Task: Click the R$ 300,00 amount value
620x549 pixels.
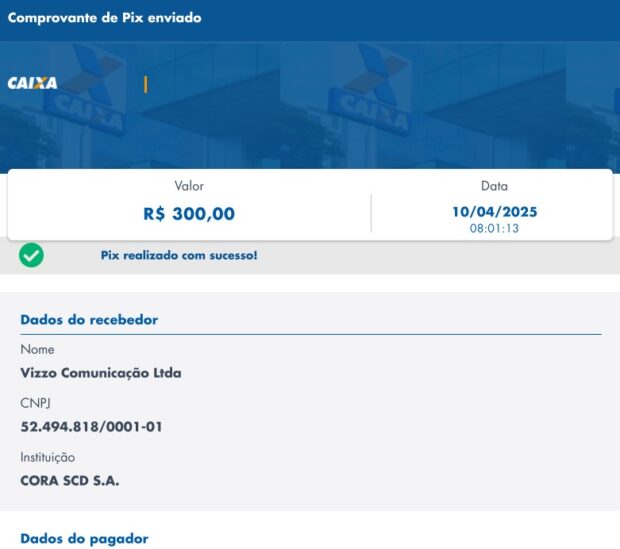Action: coord(189,214)
